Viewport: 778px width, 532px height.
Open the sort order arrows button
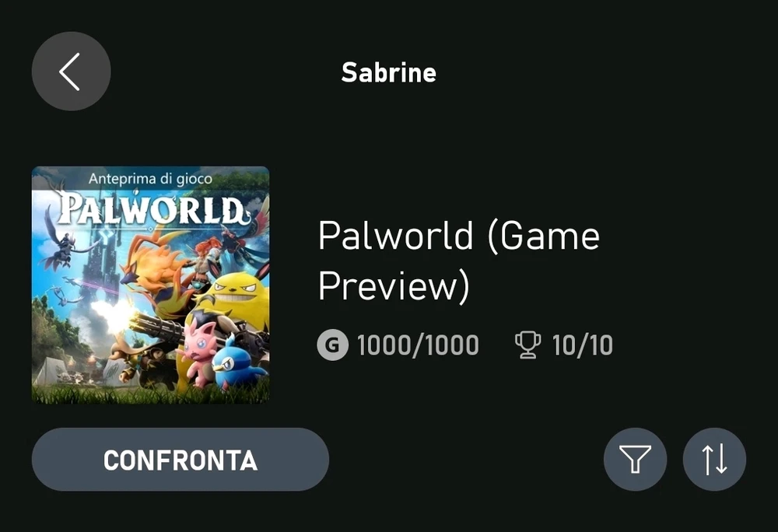tap(714, 460)
